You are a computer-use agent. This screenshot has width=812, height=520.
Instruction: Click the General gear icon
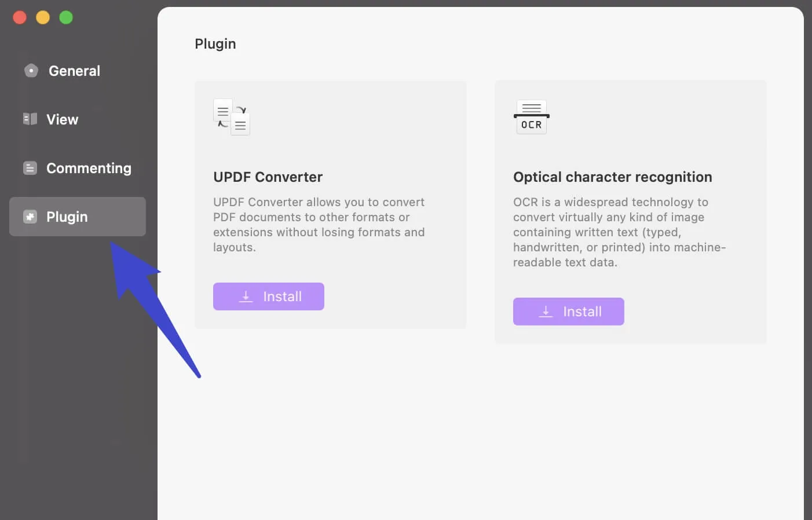[31, 71]
